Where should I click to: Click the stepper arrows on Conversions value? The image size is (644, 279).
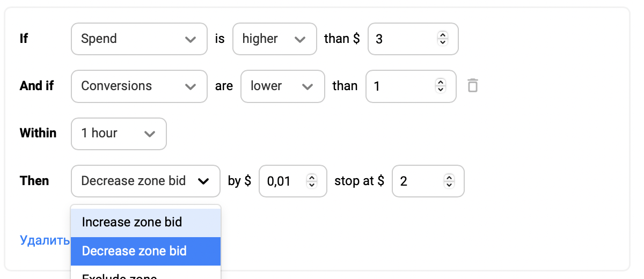pos(440,85)
